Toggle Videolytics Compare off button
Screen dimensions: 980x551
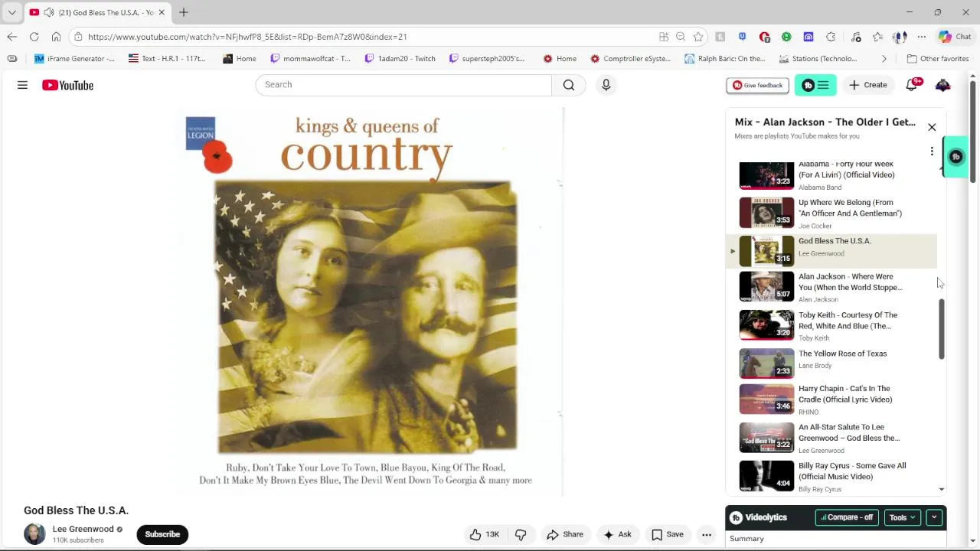(x=846, y=518)
